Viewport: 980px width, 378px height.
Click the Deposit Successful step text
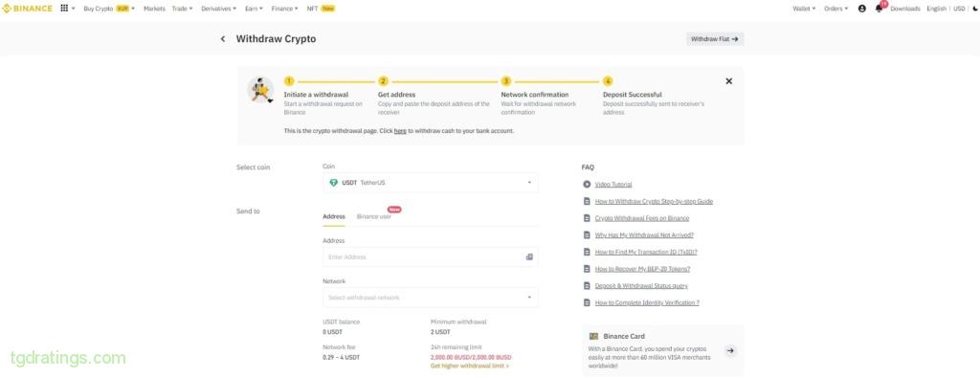point(633,95)
